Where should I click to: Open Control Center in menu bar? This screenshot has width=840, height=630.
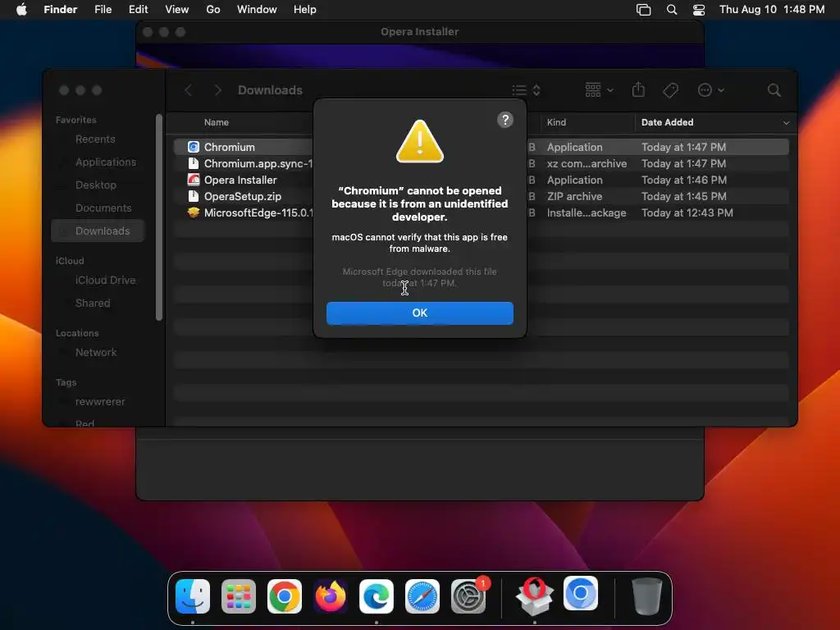pos(699,10)
